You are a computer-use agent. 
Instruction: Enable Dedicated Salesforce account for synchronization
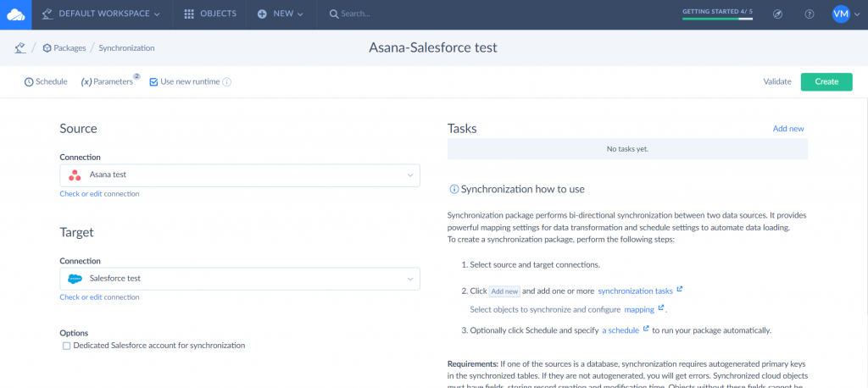point(67,346)
